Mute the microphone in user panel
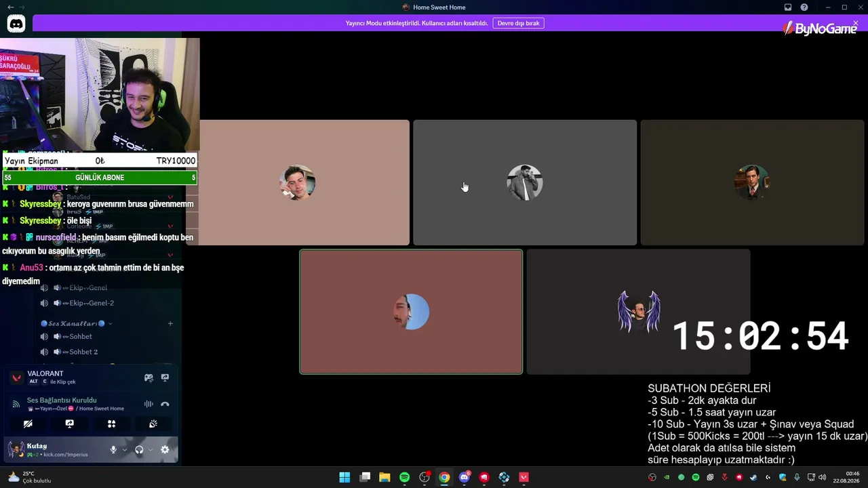Image resolution: width=868 pixels, height=488 pixels. point(113,449)
